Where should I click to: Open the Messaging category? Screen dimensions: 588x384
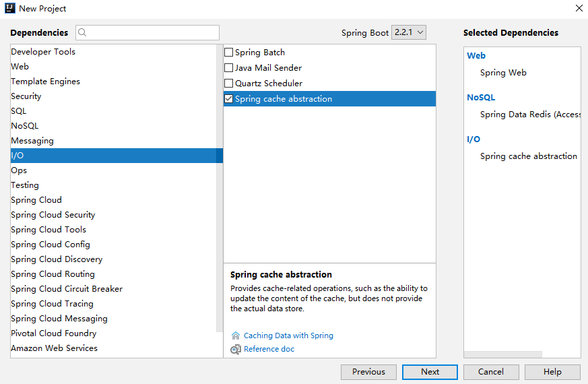point(113,141)
